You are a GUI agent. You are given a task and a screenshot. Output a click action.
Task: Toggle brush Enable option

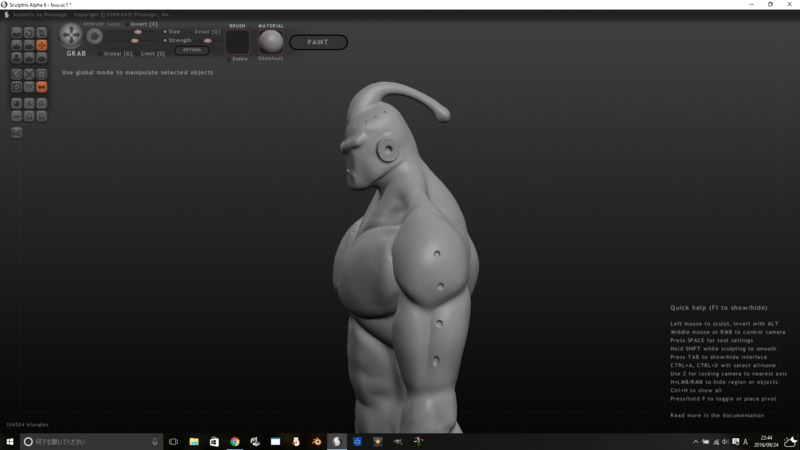pyautogui.click(x=237, y=59)
